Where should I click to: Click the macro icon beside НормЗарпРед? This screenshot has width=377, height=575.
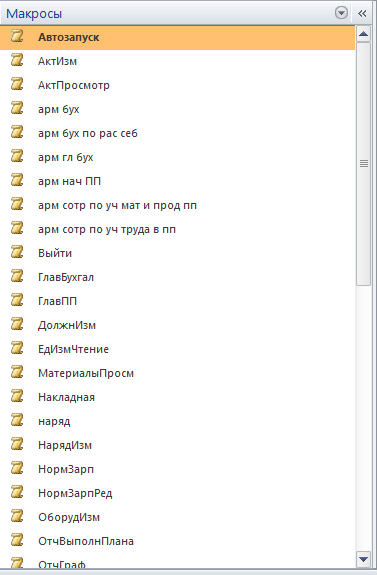point(17,492)
